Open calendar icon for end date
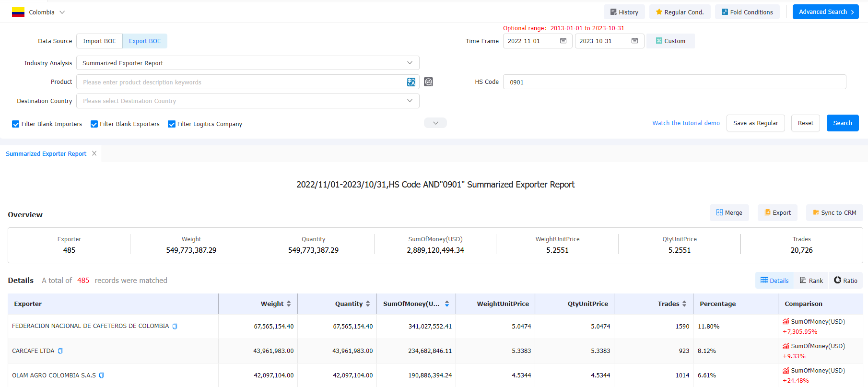 click(635, 41)
